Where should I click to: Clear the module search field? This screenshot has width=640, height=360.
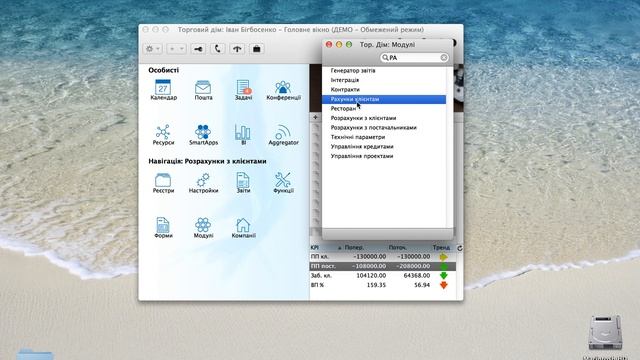click(444, 58)
